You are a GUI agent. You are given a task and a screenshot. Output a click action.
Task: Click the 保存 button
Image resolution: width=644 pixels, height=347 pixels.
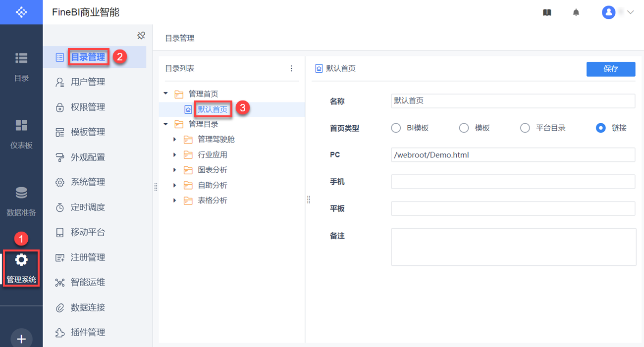(610, 69)
